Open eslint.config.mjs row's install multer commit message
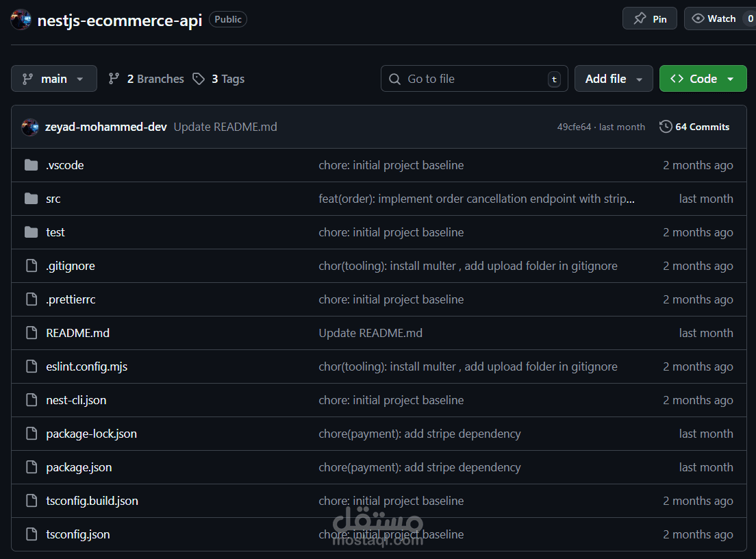Image resolution: width=756 pixels, height=559 pixels. (x=468, y=367)
